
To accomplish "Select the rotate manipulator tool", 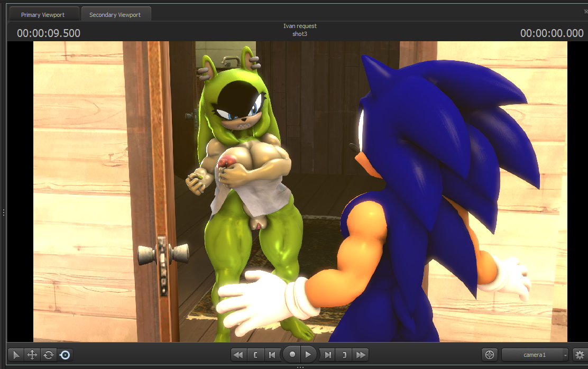I will 48,355.
